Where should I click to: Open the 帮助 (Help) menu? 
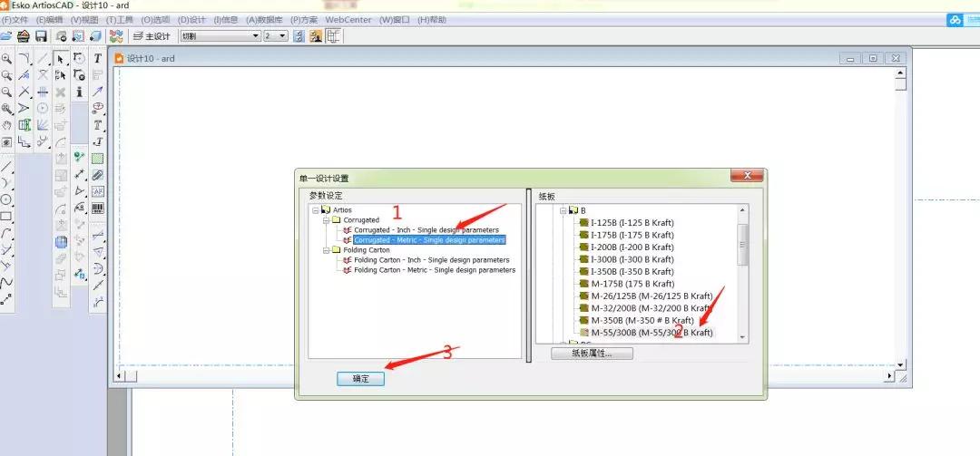(432, 20)
